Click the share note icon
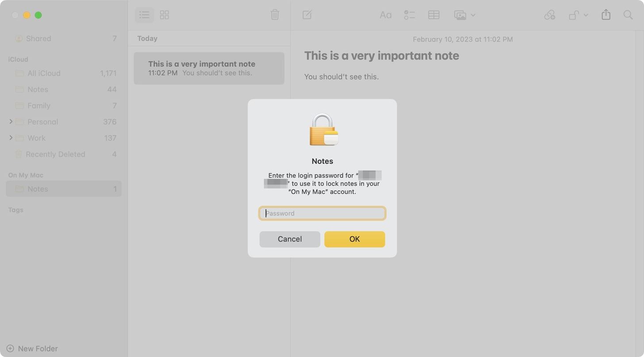644x357 pixels. click(x=606, y=15)
